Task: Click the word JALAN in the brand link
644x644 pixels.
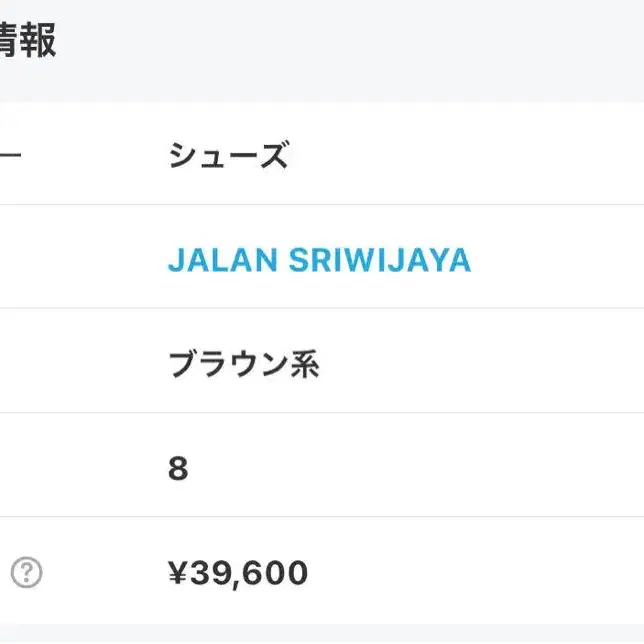Action: pyautogui.click(x=223, y=260)
